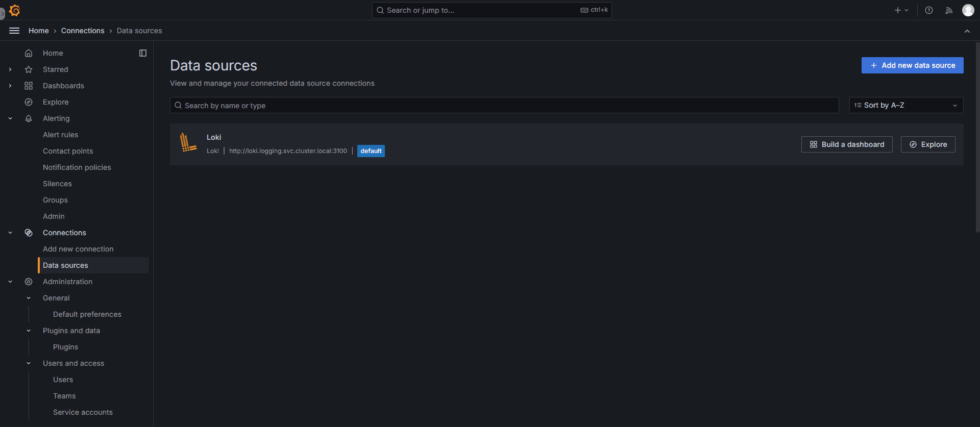Open Teams page in sidebar
Viewport: 980px width, 427px height.
pyautogui.click(x=64, y=396)
